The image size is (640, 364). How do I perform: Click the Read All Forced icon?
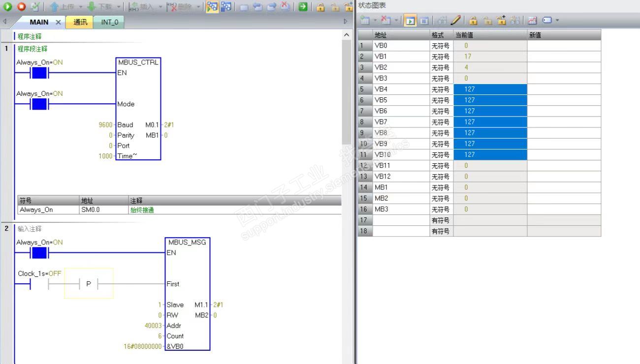pos(515,20)
